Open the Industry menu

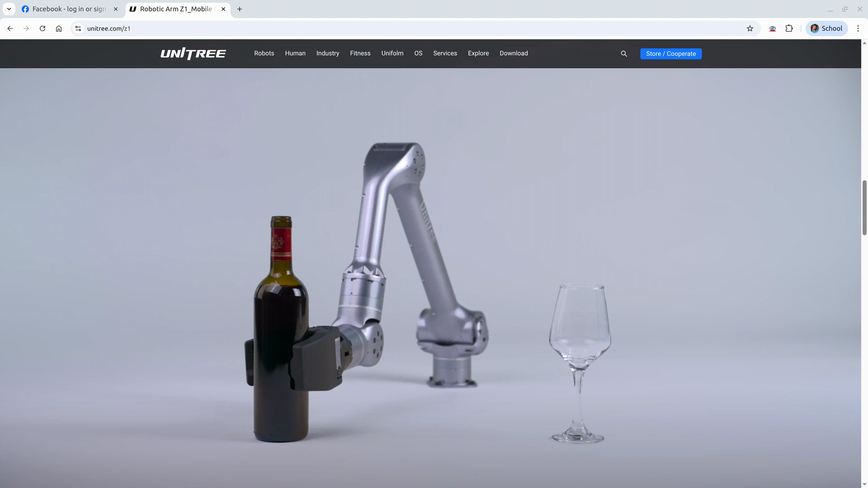[328, 53]
